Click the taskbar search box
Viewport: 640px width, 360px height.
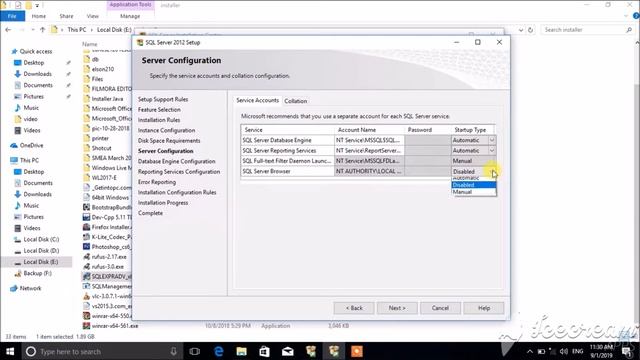pos(102,351)
